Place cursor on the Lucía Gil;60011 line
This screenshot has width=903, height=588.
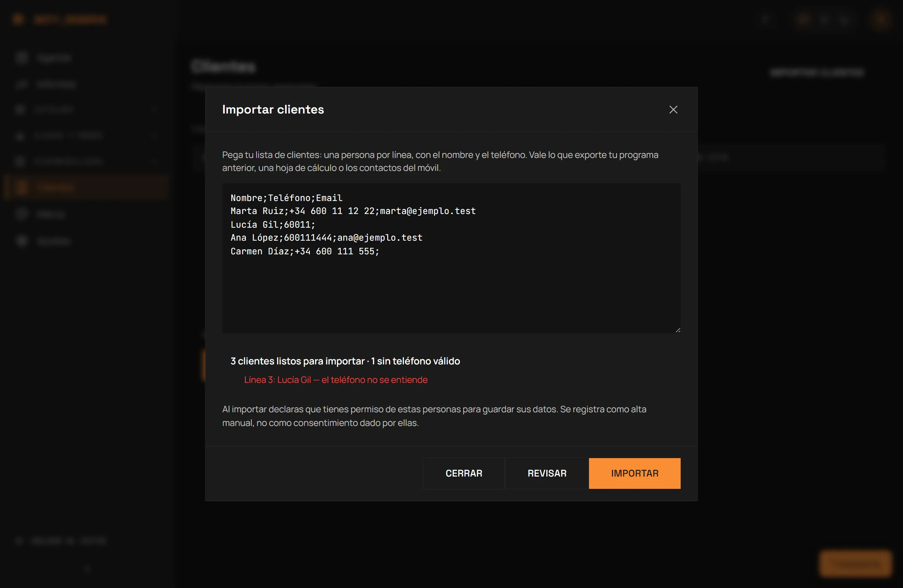[273, 225]
